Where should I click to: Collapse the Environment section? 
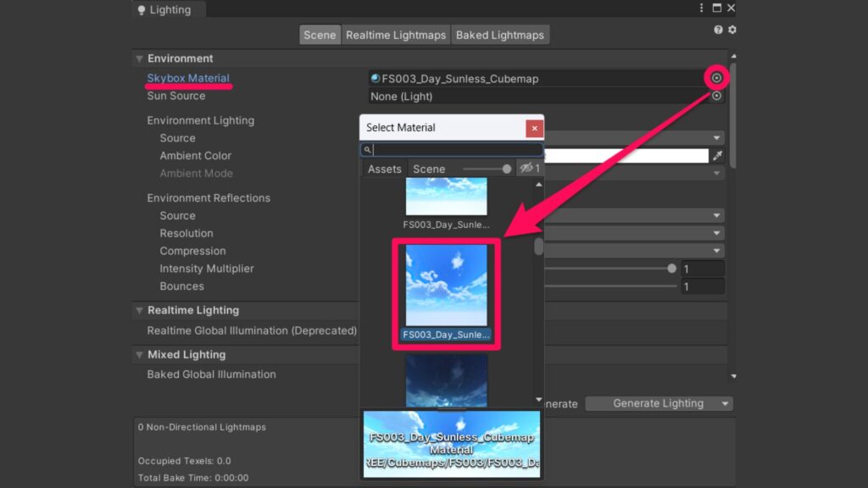pos(139,58)
